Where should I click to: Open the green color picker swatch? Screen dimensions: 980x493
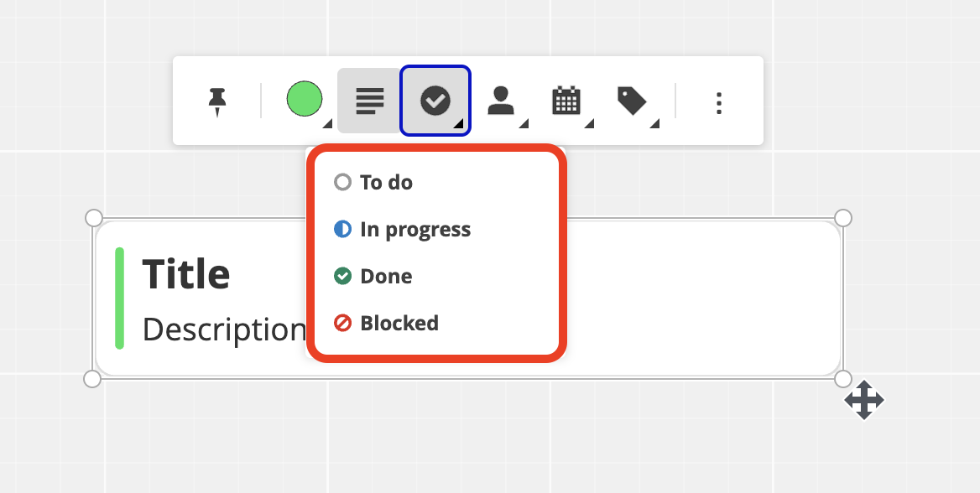tap(305, 100)
